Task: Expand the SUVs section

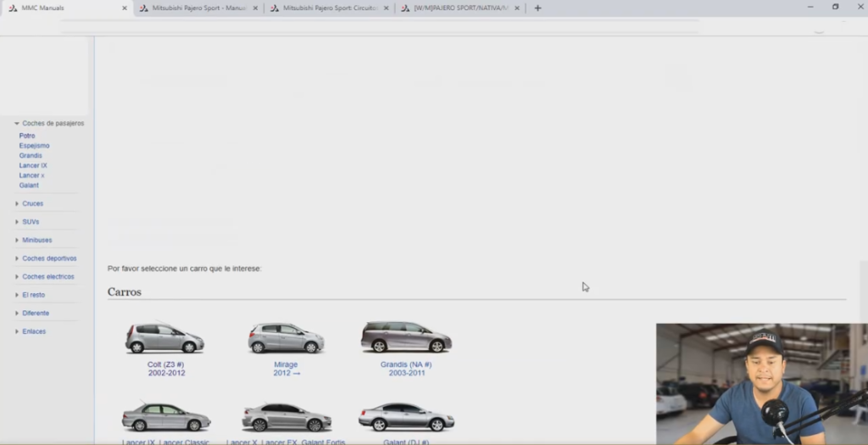Action: pos(17,222)
